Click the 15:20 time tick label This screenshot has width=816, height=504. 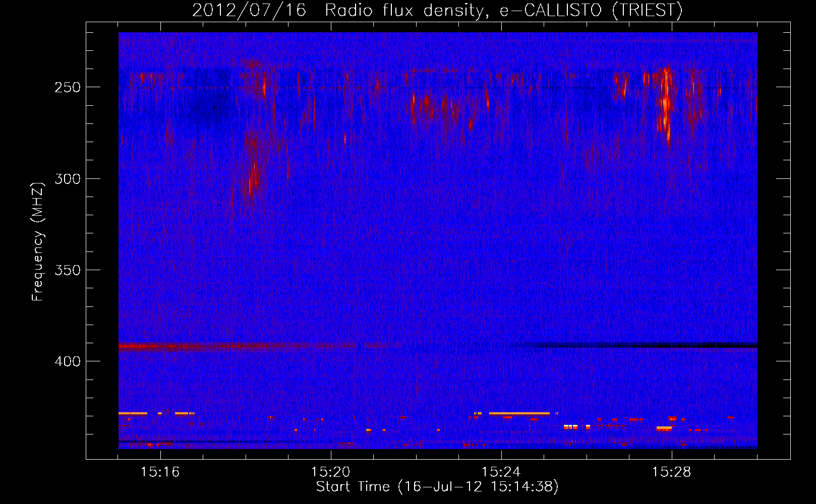331,472
